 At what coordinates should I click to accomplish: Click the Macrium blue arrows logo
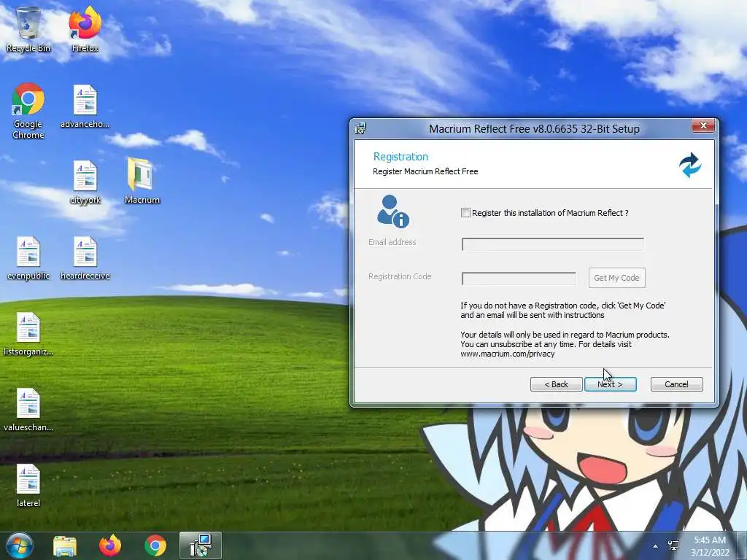(x=690, y=165)
